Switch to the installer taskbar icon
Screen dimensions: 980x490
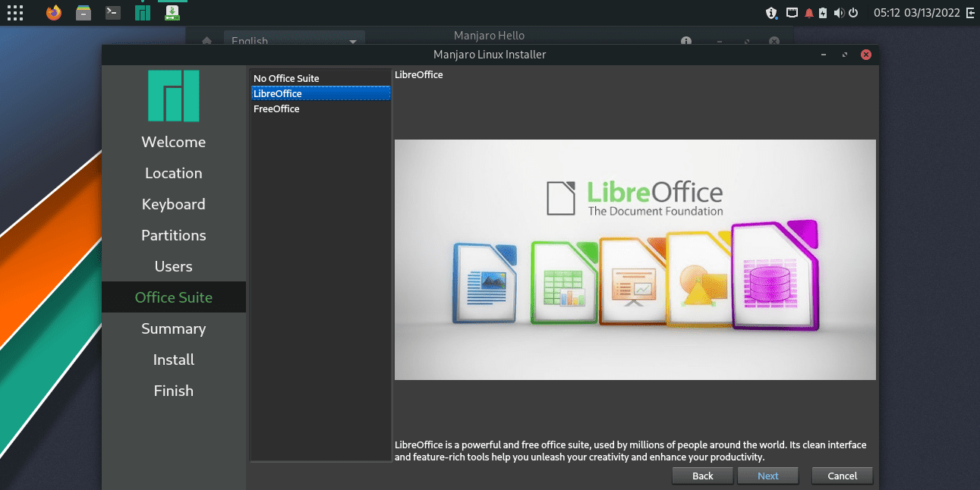[172, 12]
